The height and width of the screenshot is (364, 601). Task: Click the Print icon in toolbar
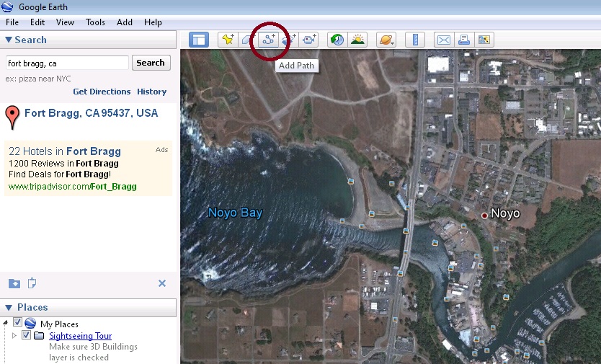(x=464, y=40)
